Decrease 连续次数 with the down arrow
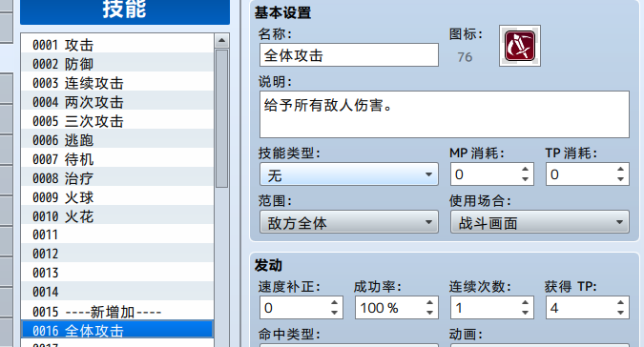Image resolution: width=644 pixels, height=347 pixels. point(525,313)
